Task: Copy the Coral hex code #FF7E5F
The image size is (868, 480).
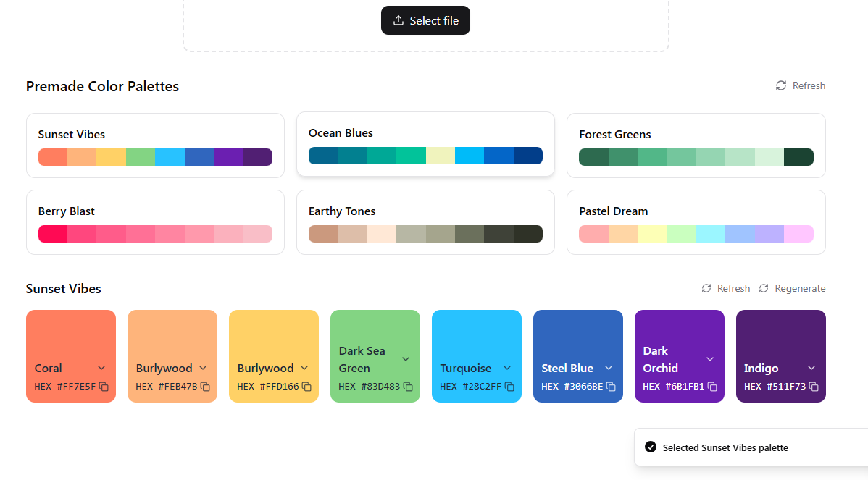Action: coord(104,387)
